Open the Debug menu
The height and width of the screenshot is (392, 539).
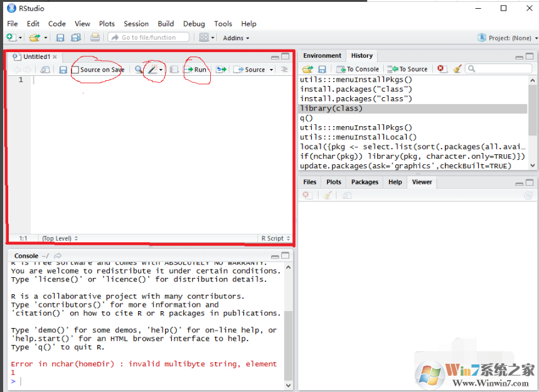(x=194, y=24)
